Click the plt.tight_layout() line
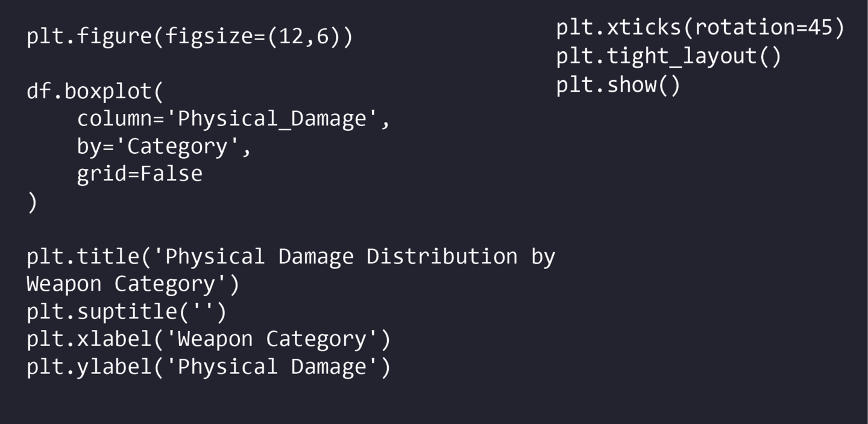The height and width of the screenshot is (424, 868). [x=668, y=56]
